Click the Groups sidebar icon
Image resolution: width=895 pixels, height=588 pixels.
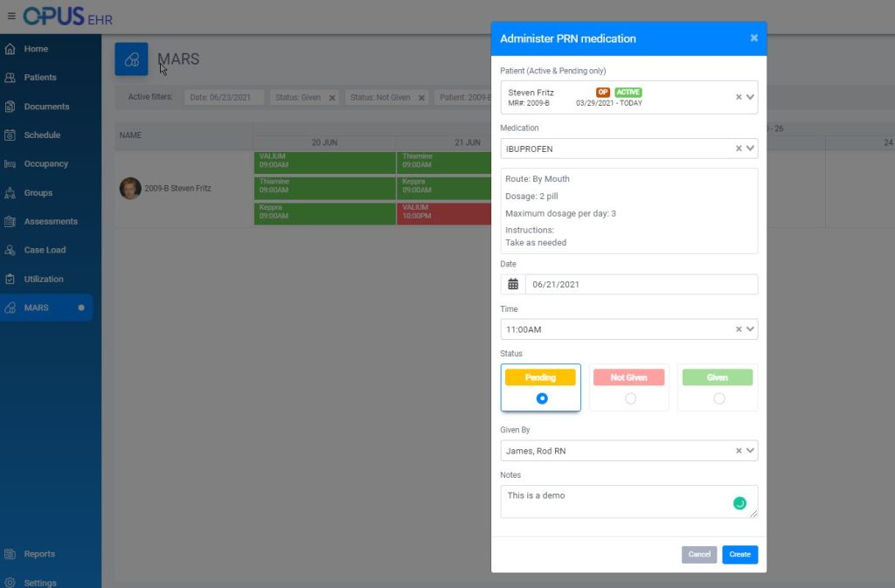[x=10, y=193]
